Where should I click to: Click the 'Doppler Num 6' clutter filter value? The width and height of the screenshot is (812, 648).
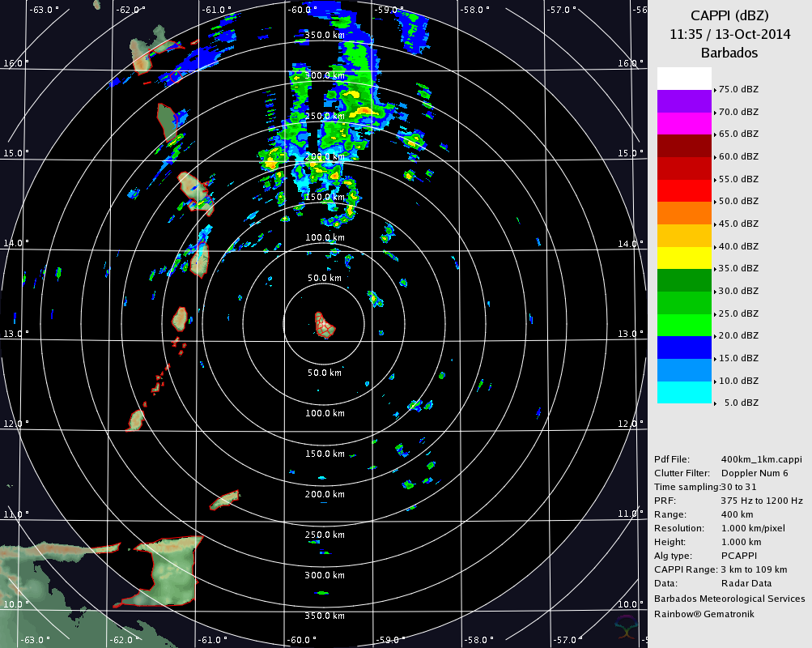click(755, 473)
